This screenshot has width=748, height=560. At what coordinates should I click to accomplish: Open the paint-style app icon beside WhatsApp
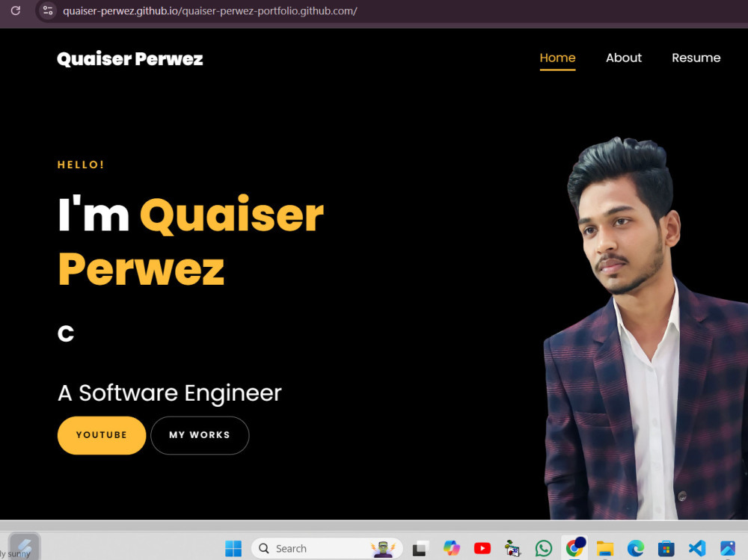coord(513,549)
